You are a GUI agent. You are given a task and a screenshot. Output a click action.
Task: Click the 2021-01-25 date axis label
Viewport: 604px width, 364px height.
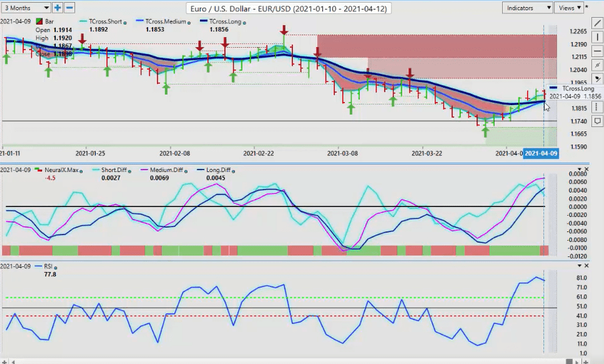pos(90,153)
